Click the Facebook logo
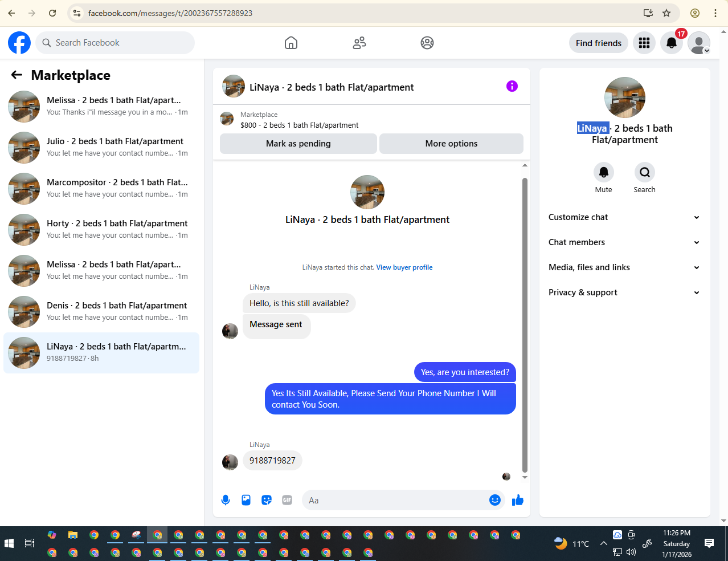728x561 pixels. [x=19, y=43]
